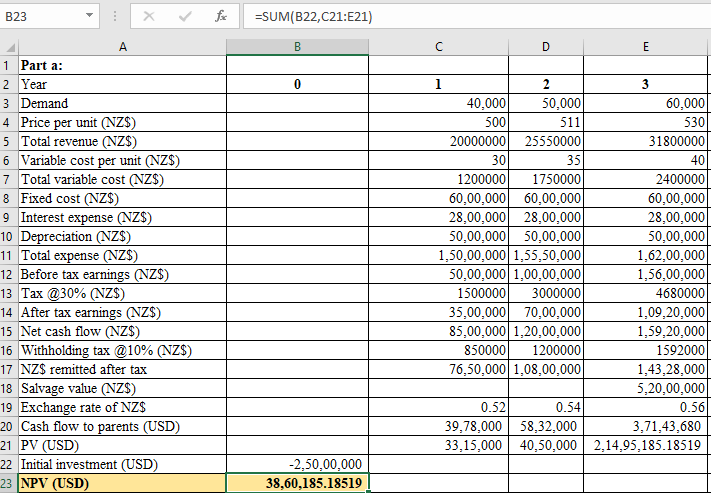Viewport: 711px width, 493px height.
Task: Select the Initial investment value -2,50,00,000 cell
Action: tap(297, 464)
